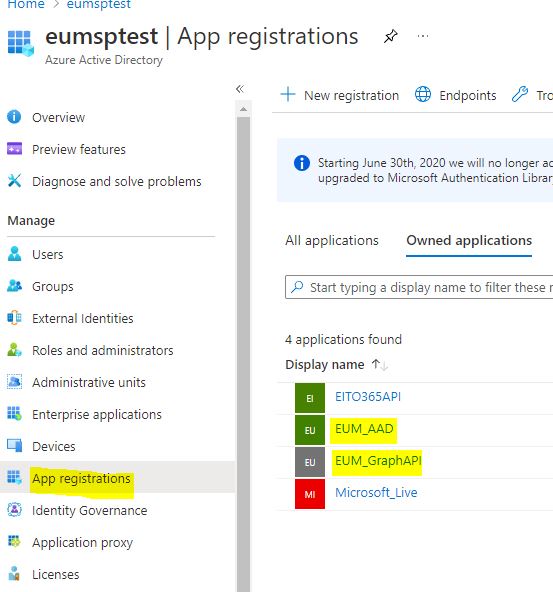Image resolution: width=553 pixels, height=592 pixels.
Task: Click the sidebar scrollbar up arrow
Action: 243,109
